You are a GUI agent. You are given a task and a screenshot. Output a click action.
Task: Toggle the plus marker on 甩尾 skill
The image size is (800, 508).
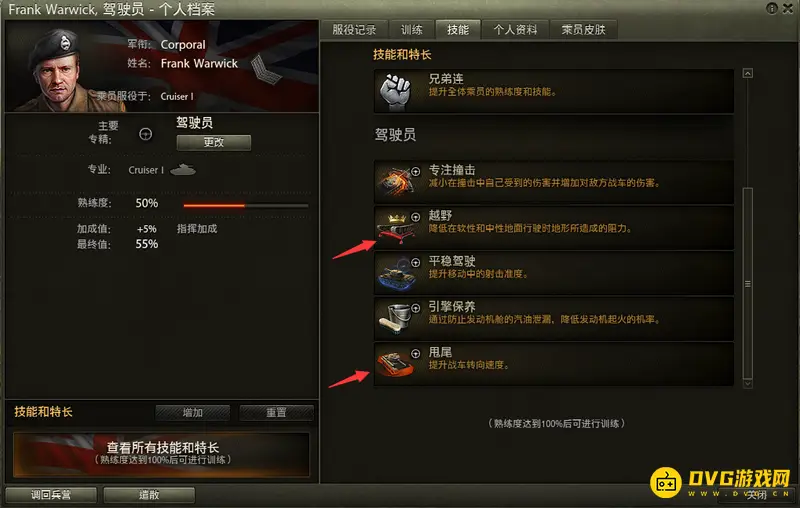(416, 353)
